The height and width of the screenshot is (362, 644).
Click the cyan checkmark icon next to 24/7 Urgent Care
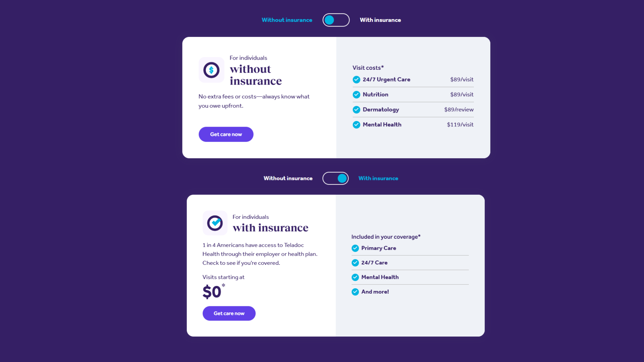point(356,79)
